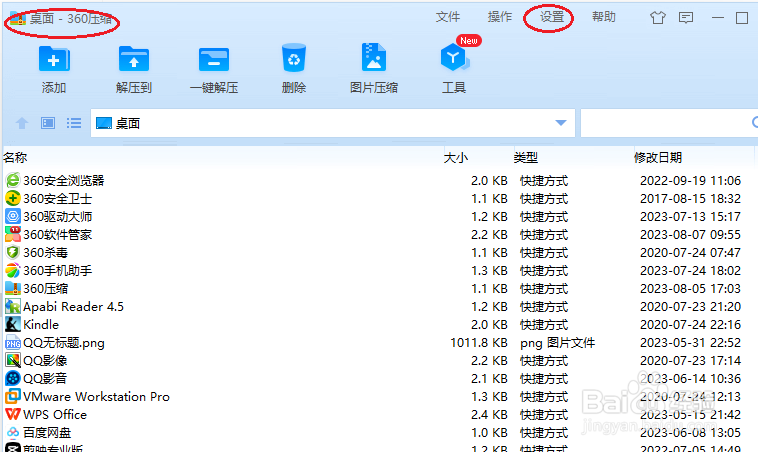This screenshot has width=758, height=452.
Task: Select the VMware Workstation Pro icon
Action: (x=13, y=396)
